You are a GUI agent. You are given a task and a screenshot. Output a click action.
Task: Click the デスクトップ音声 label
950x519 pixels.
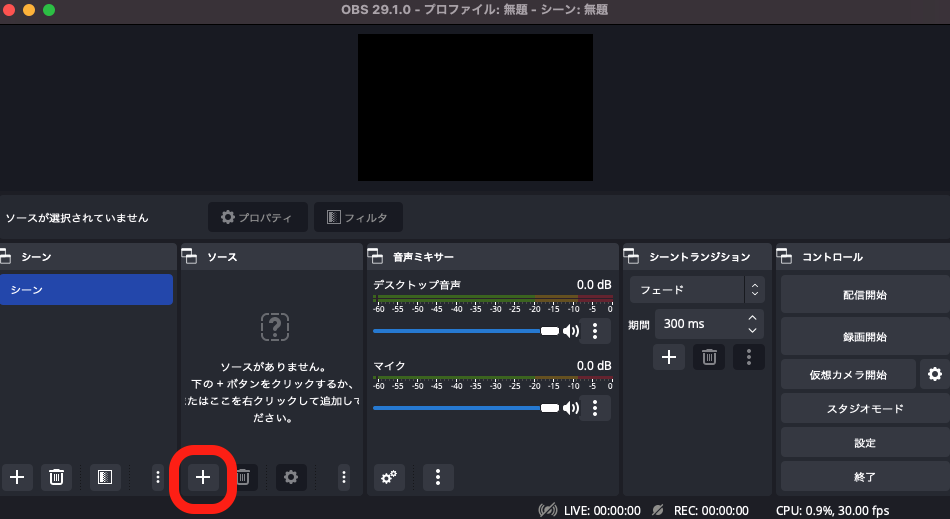coord(417,285)
